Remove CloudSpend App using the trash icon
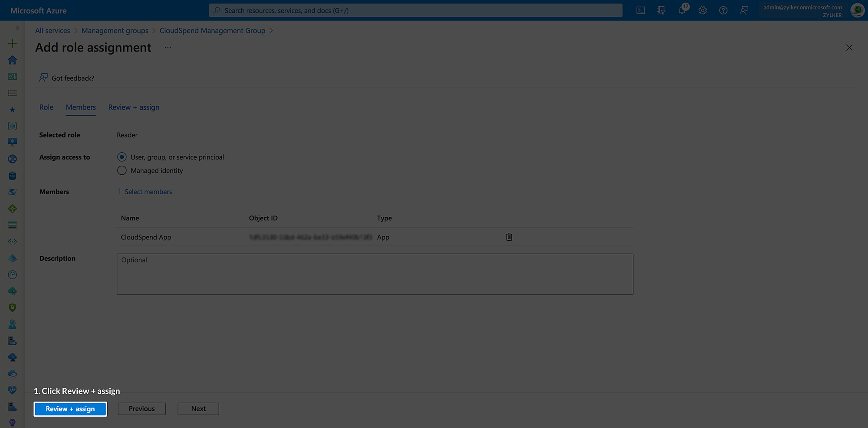The height and width of the screenshot is (428, 868). [509, 237]
